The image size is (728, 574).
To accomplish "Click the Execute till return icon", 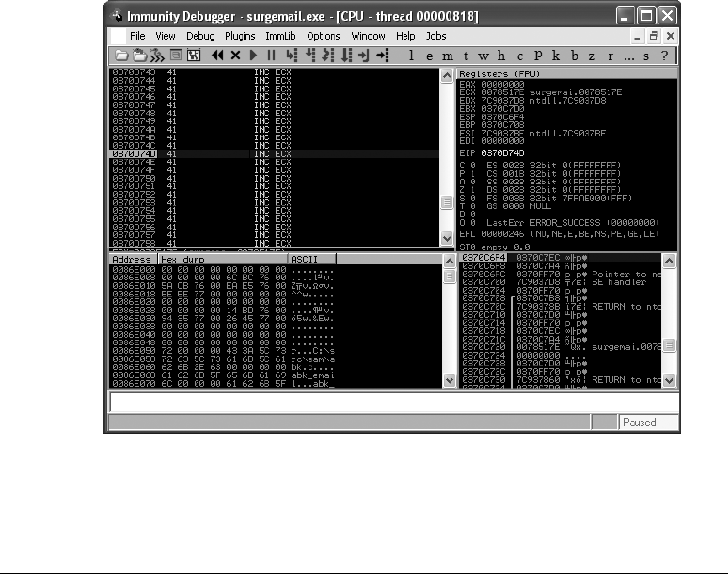I will [364, 56].
